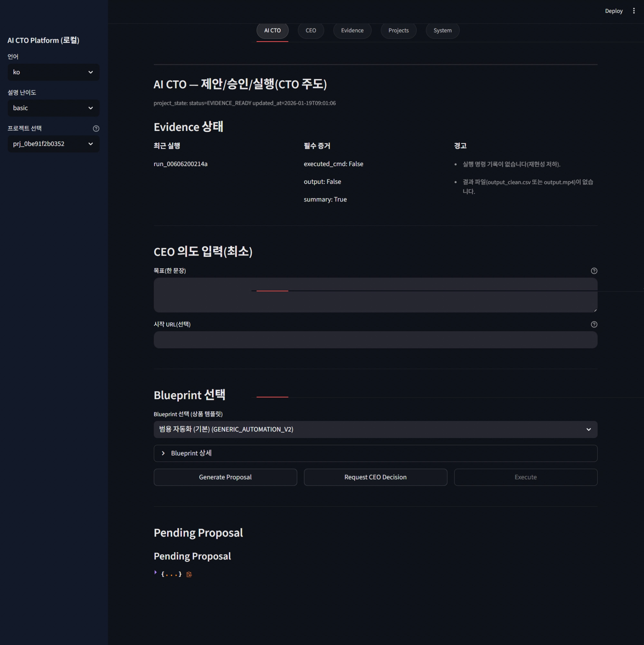Open the 프로젝트 선택 project dropdown
Viewport: 644px width, 645px height.
pos(53,144)
